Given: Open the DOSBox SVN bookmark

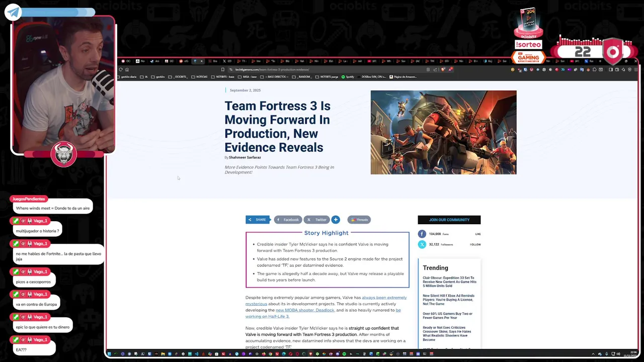Looking at the screenshot, I should (372, 77).
